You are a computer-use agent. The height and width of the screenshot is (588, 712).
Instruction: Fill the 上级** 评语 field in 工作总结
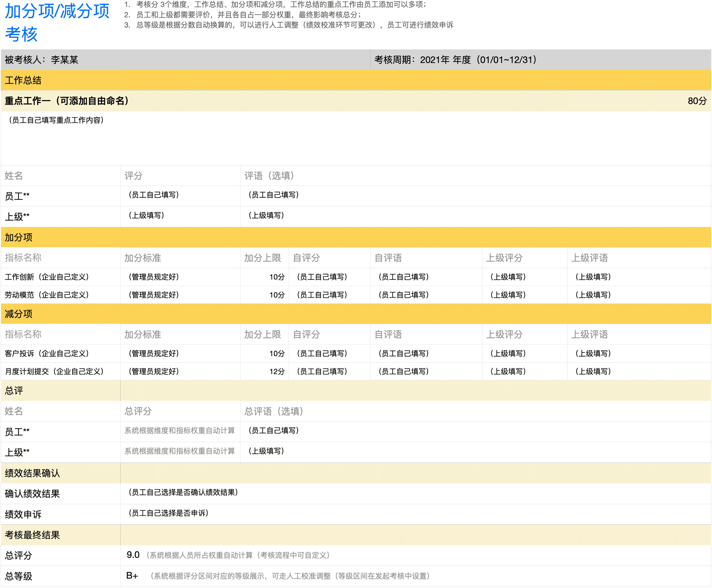[x=476, y=217]
